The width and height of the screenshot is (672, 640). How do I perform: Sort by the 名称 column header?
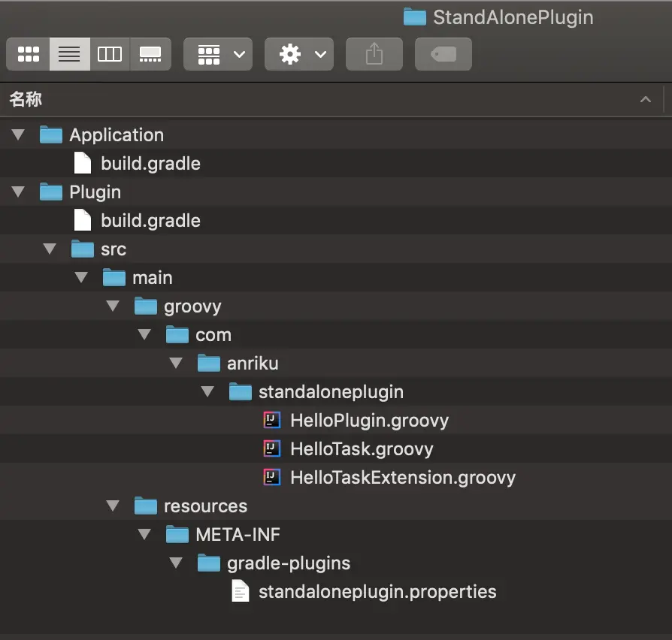(x=26, y=99)
